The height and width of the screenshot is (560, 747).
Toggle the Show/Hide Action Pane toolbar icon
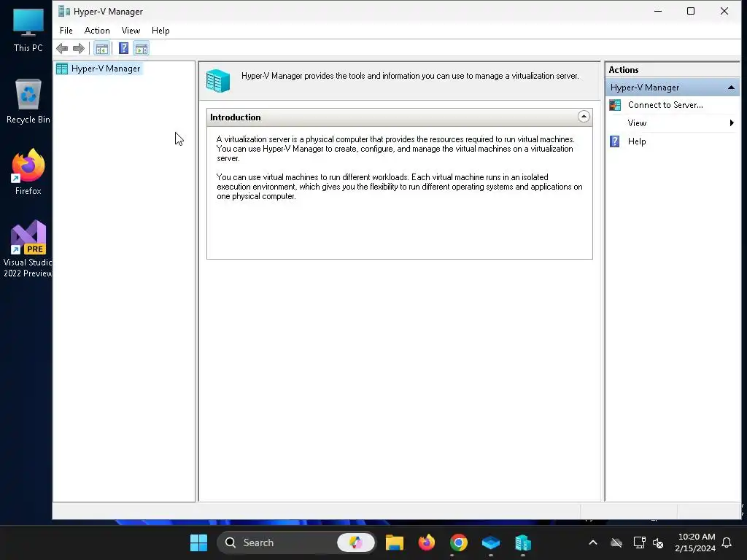[x=141, y=48]
